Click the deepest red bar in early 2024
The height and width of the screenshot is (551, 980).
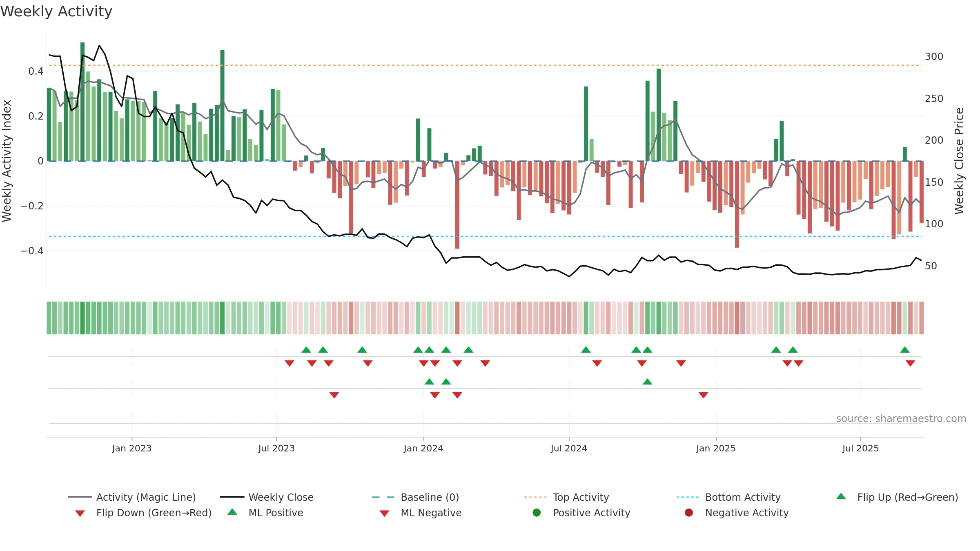tap(457, 205)
